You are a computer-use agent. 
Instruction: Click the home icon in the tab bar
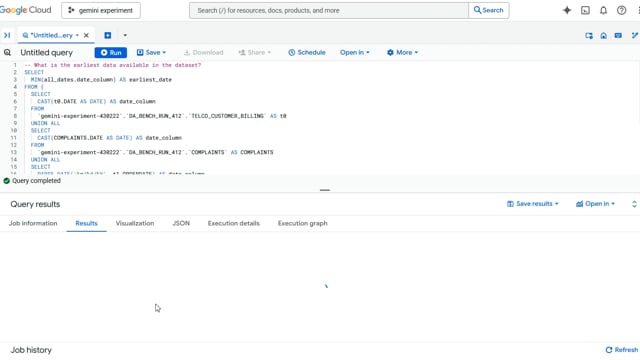click(x=603, y=36)
